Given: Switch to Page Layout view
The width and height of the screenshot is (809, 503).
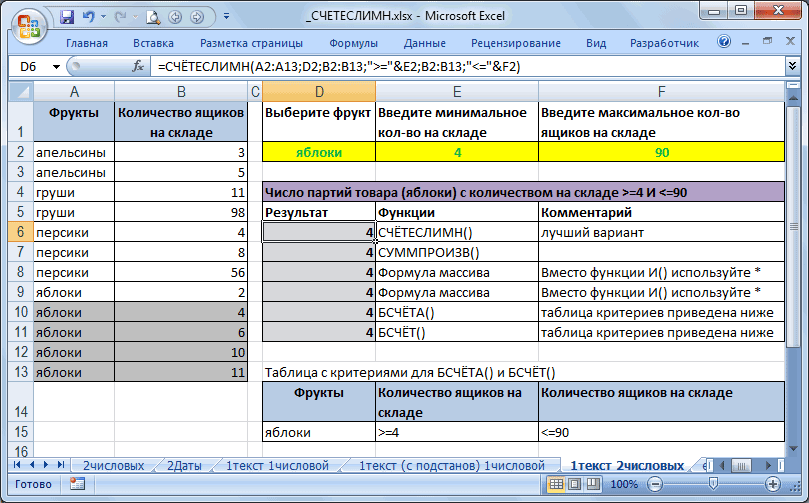Looking at the screenshot, I should tap(575, 484).
